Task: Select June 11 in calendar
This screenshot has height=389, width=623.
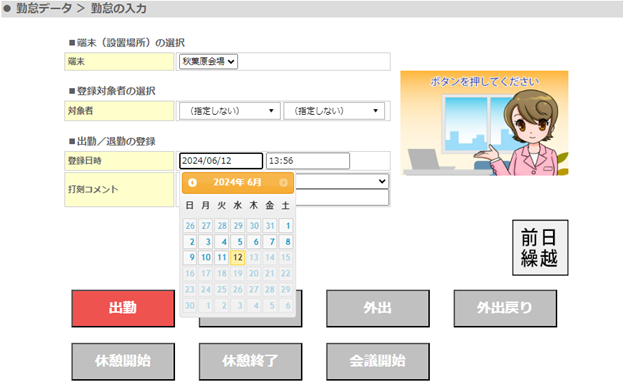Action: 222,257
